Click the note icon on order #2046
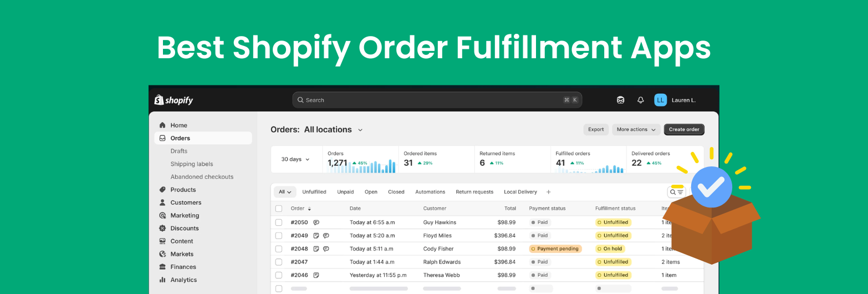The width and height of the screenshot is (868, 294). pyautogui.click(x=316, y=275)
